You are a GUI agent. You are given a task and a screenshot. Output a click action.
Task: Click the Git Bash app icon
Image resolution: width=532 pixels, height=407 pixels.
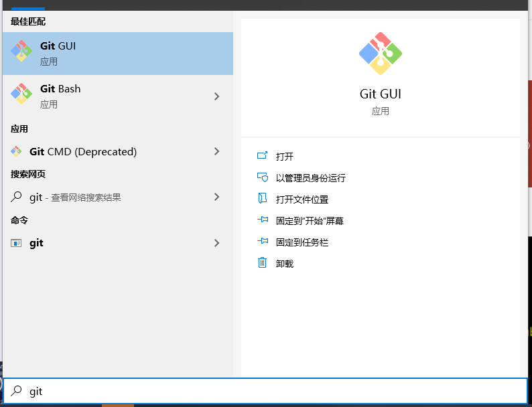pyautogui.click(x=21, y=94)
